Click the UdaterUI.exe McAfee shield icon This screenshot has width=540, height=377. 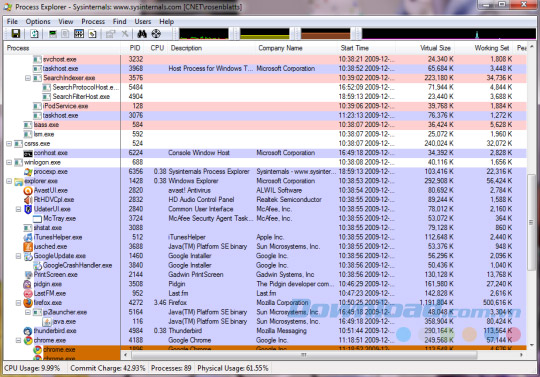(28, 209)
